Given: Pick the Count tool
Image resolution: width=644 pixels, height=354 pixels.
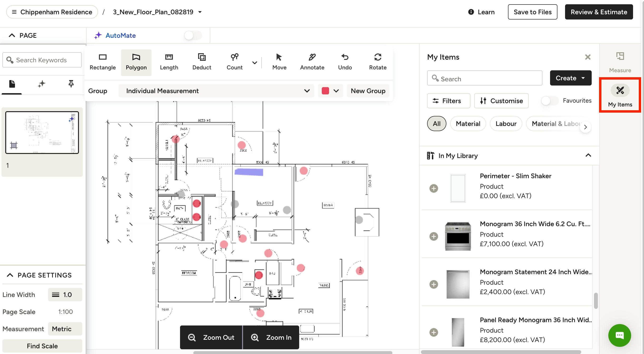Looking at the screenshot, I should 234,62.
